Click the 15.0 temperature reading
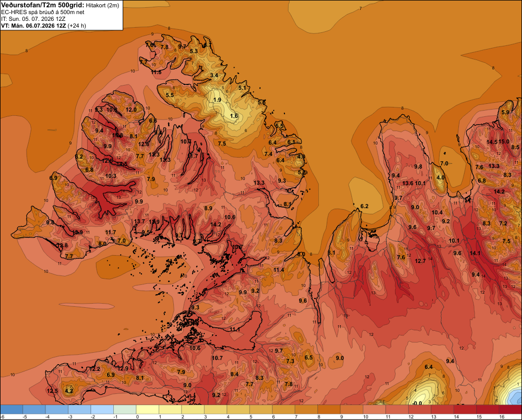The height and width of the screenshot is (420, 522). 504,141
